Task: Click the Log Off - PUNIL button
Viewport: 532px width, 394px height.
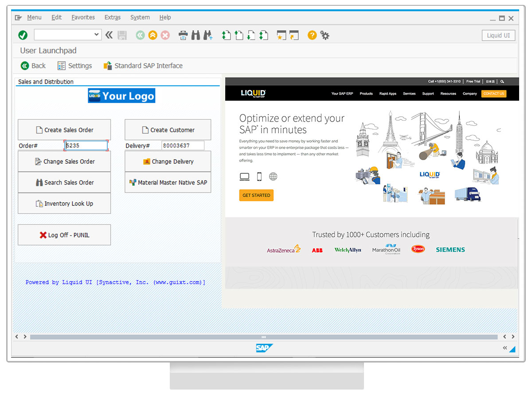Action: 64,235
